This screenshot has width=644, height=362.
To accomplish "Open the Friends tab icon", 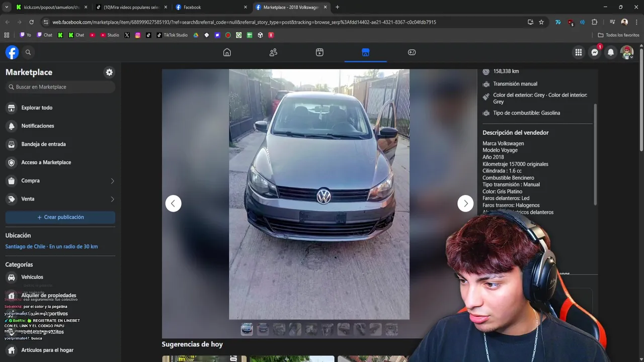I will point(273,52).
